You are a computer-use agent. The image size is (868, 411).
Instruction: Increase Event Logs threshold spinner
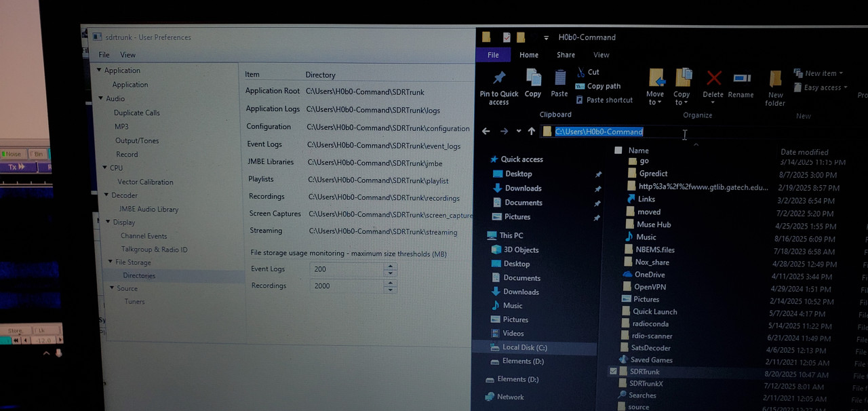pyautogui.click(x=390, y=266)
